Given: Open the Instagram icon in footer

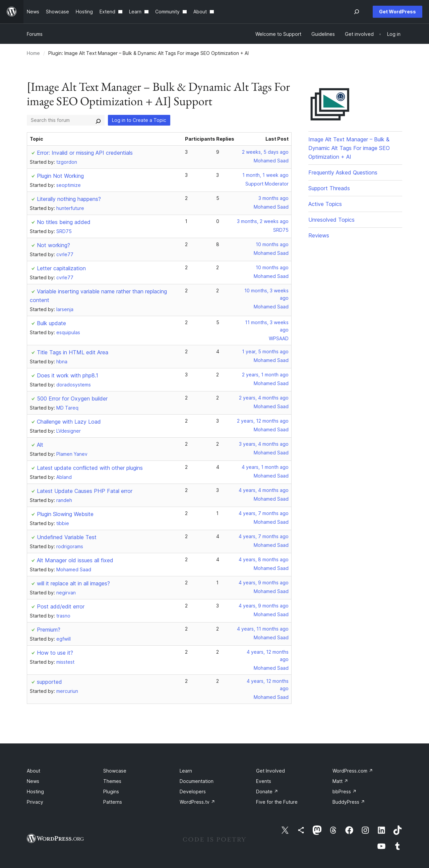Looking at the screenshot, I should coord(365,830).
